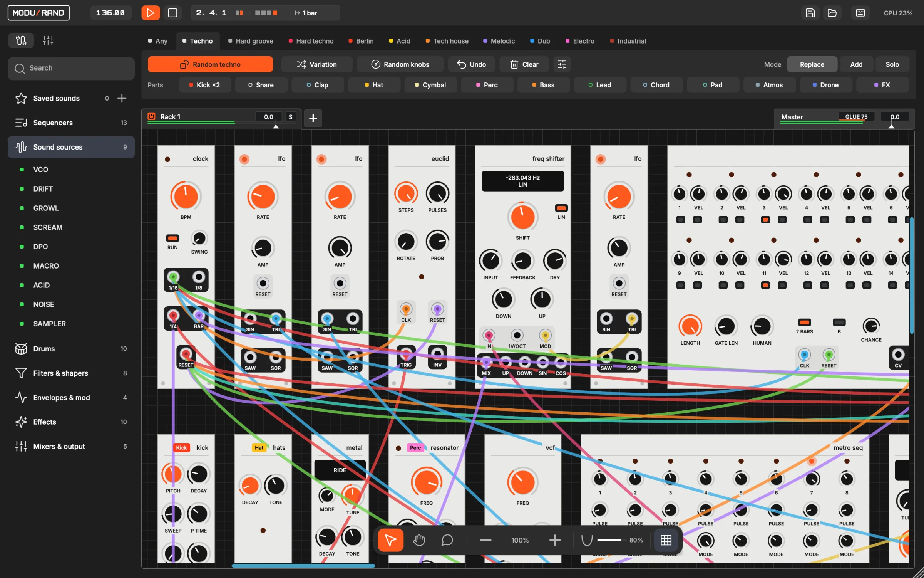Screen dimensions: 924x578
Task: Expand the Drums category
Action: tap(71, 348)
